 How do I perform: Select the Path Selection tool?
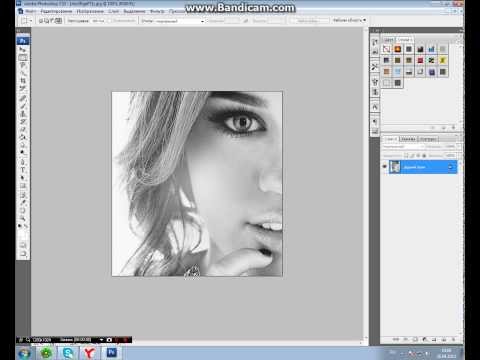coord(23,178)
